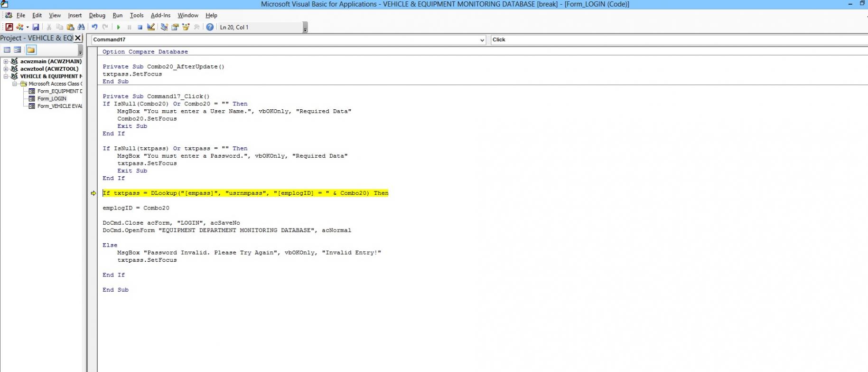Click the yellow execution arrow in margin

click(x=93, y=193)
